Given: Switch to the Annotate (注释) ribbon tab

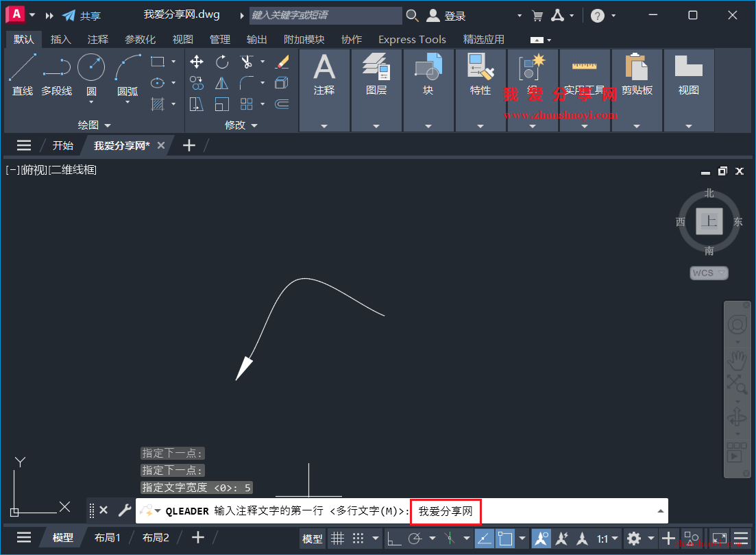Looking at the screenshot, I should (98, 40).
